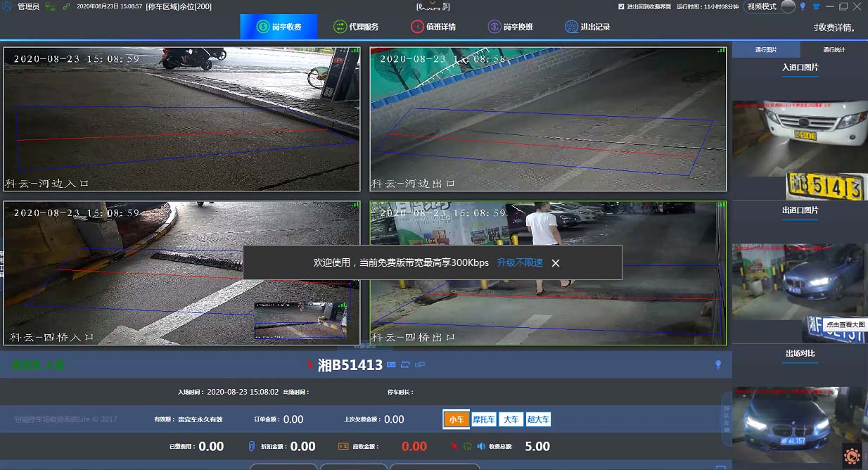Toggle 进出回到收费界面 checkbox
This screenshot has width=868, height=470.
[x=621, y=6]
